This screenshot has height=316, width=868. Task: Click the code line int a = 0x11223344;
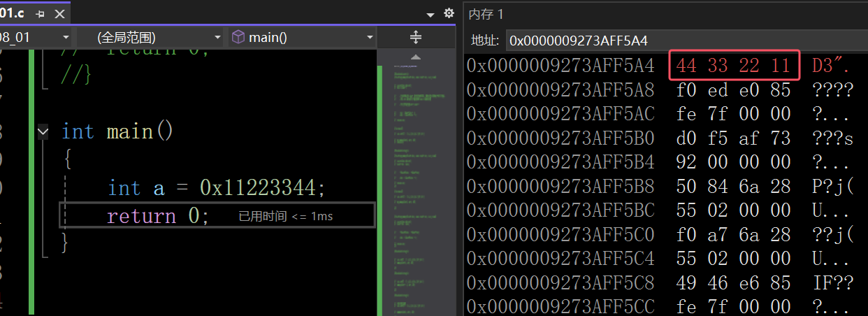click(217, 187)
